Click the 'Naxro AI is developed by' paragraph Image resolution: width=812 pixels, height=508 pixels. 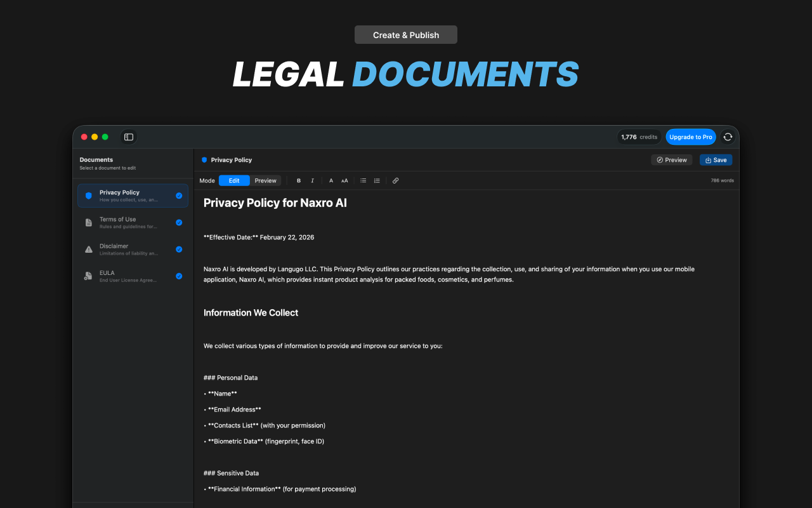pos(449,274)
